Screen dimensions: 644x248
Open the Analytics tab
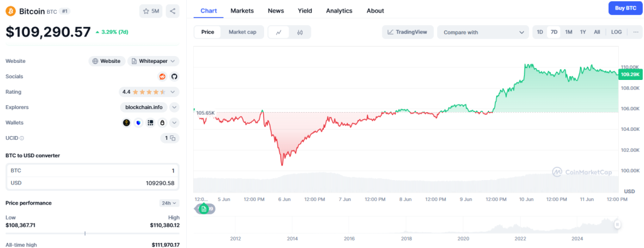click(339, 11)
